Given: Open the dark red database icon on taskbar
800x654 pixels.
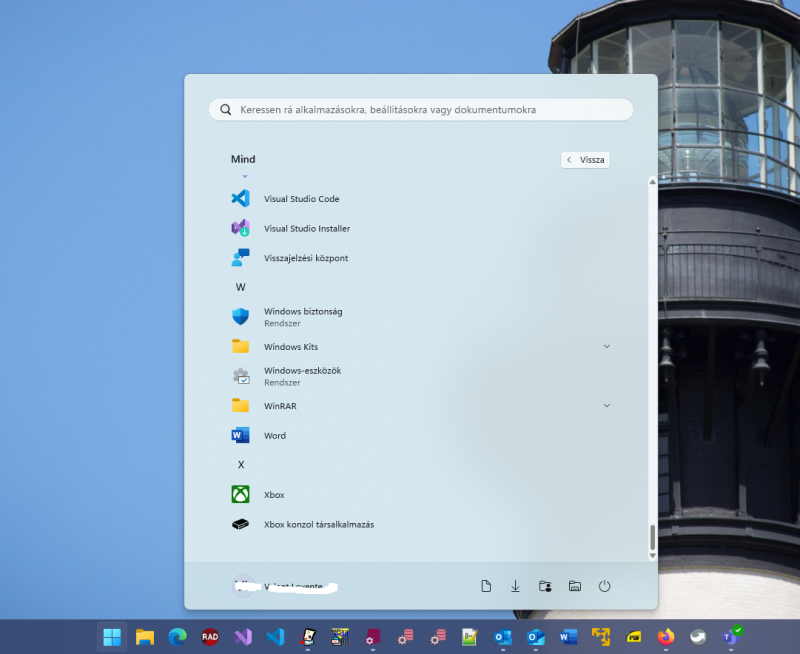Looking at the screenshot, I should pos(373,637).
